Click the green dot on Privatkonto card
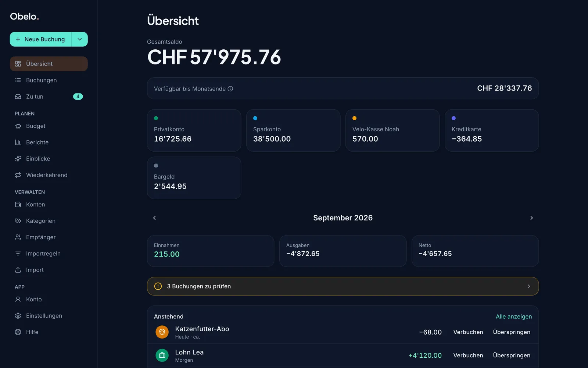Screen dimensions: 588x368 pos(156,118)
